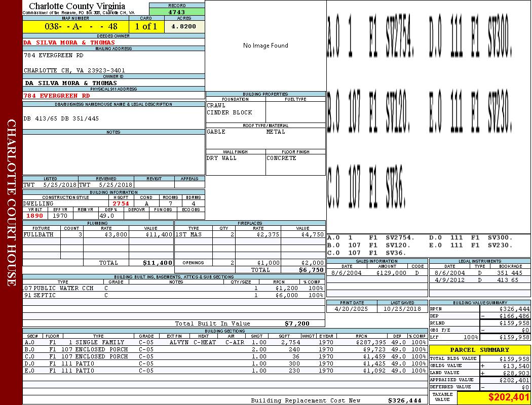Select the black APPRAISED VALUE $202,401
Screen dimensions: 532x405
pyautogui.click(x=514, y=380)
